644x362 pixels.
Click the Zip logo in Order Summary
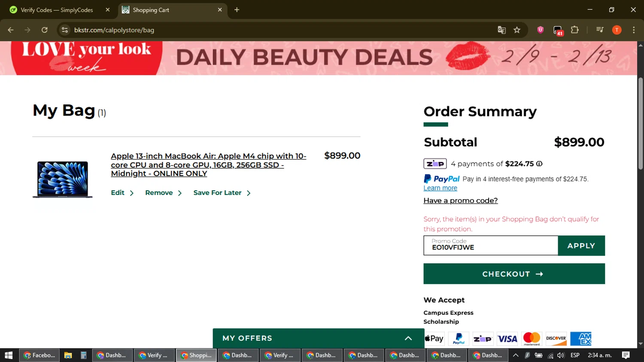[x=435, y=164]
